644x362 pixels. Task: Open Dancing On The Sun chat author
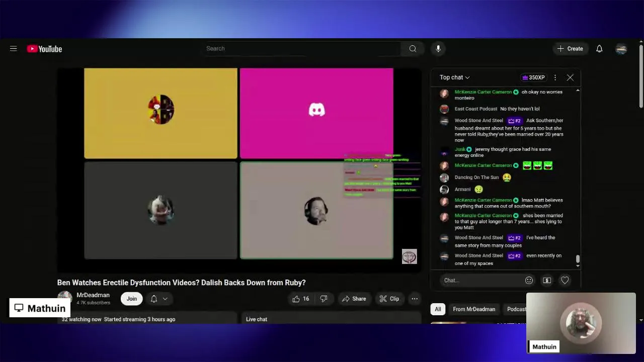point(476,177)
